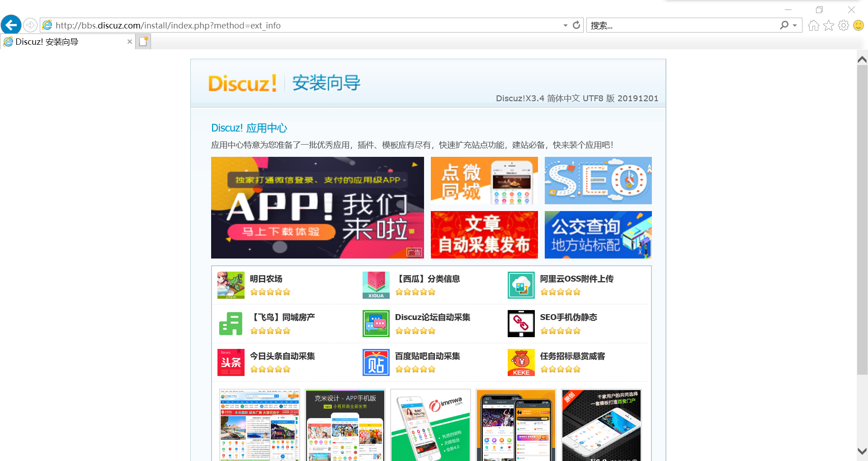Open the 明日农场 link
Screen dimensions: 868x461
tap(266, 279)
